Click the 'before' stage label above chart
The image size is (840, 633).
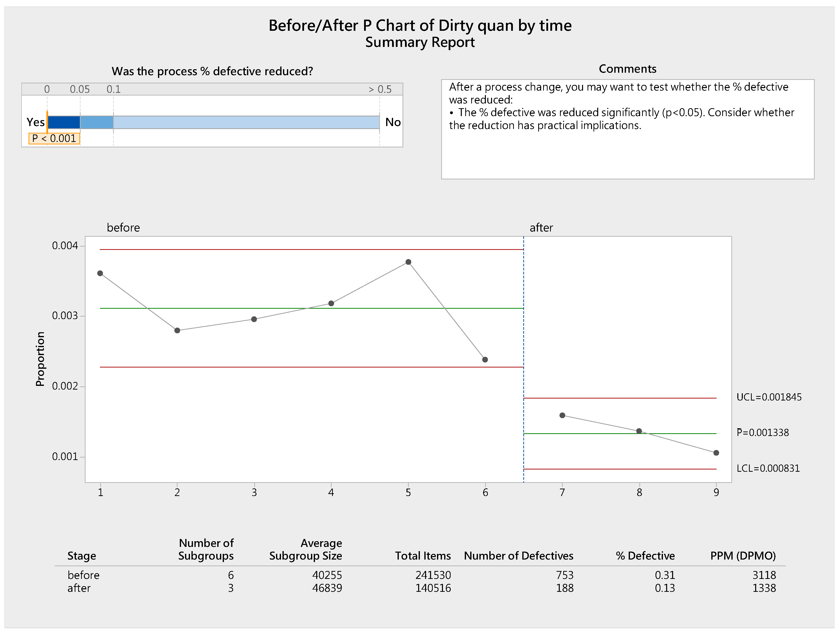pos(124,228)
